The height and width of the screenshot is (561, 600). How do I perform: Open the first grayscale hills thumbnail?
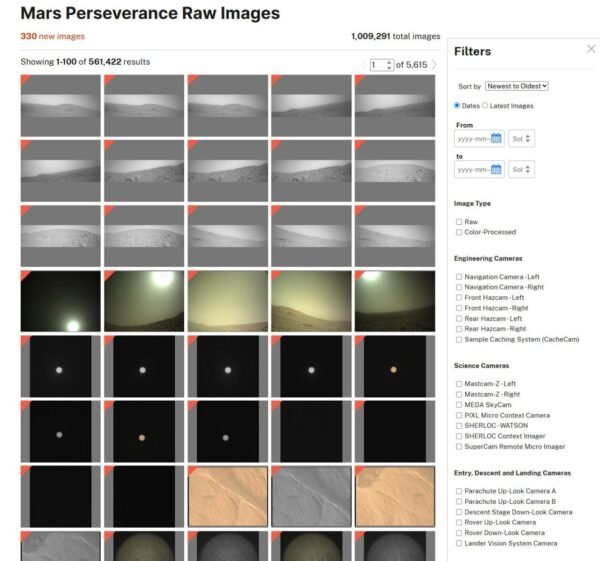click(x=60, y=106)
